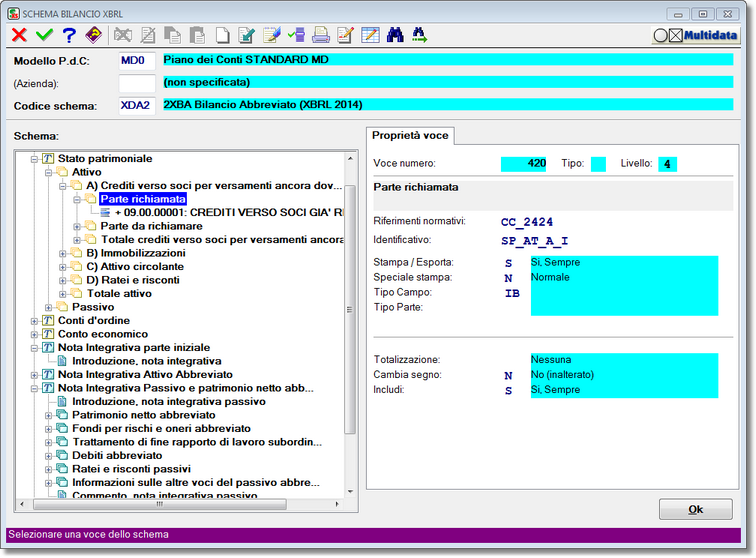Click the 2XBA Bilancio Abbreviato description
The width and height of the screenshot is (756, 558).
448,105
